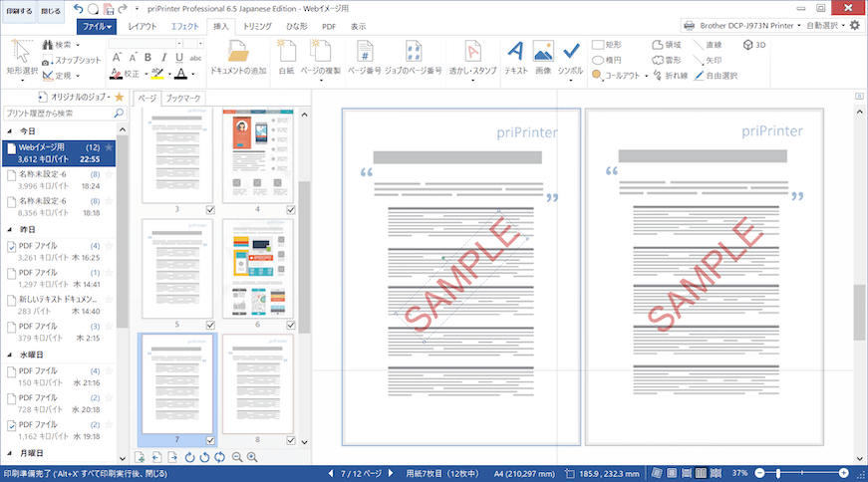Insert a 白紙 blank page
The height and width of the screenshot is (482, 868).
pos(286,58)
